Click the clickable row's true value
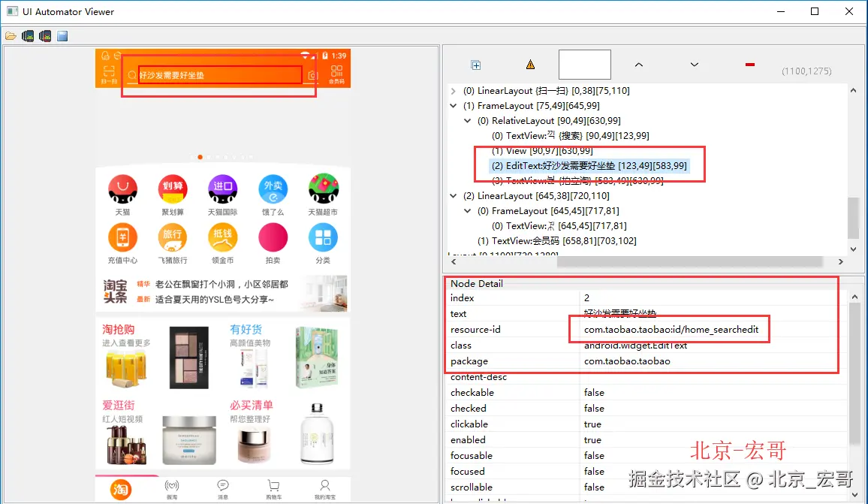This screenshot has height=504, width=868. click(592, 424)
